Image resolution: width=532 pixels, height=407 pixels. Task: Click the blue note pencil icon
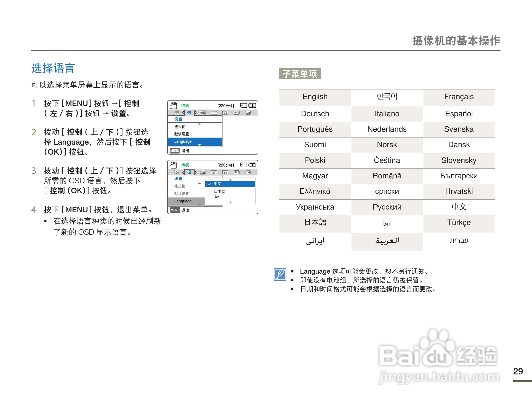point(280,274)
